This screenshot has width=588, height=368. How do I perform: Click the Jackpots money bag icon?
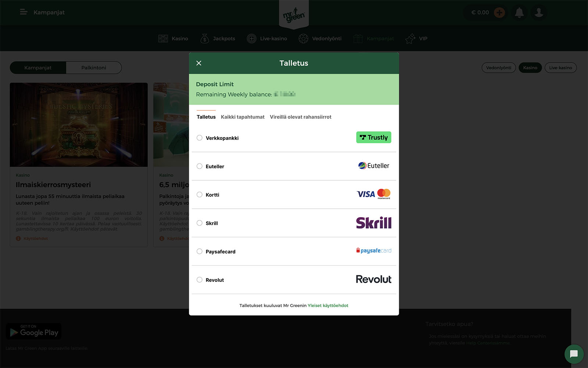point(205,38)
